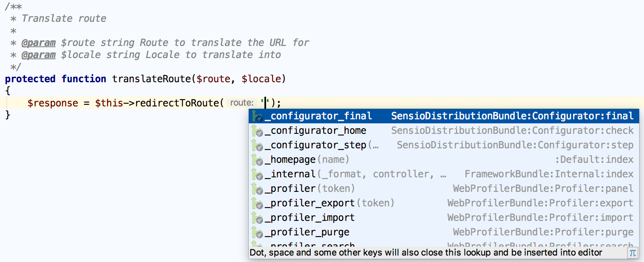The image size is (644, 262).
Task: Click the first @param link in the docblock
Action: pos(39,42)
